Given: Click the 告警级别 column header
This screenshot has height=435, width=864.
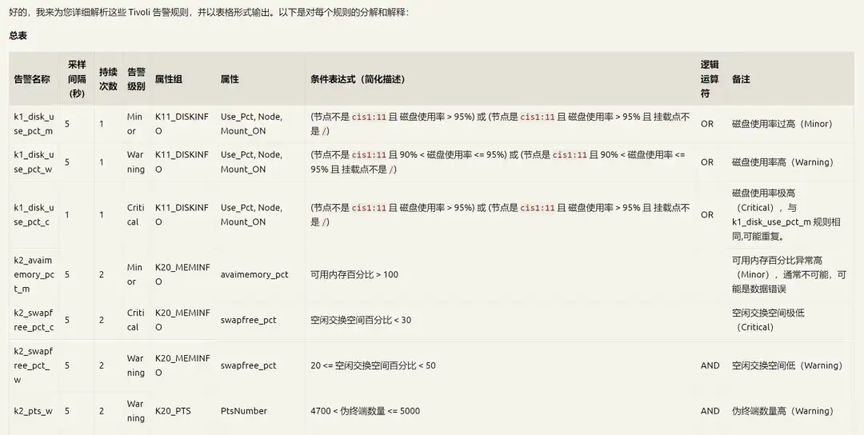Looking at the screenshot, I should [x=136, y=79].
